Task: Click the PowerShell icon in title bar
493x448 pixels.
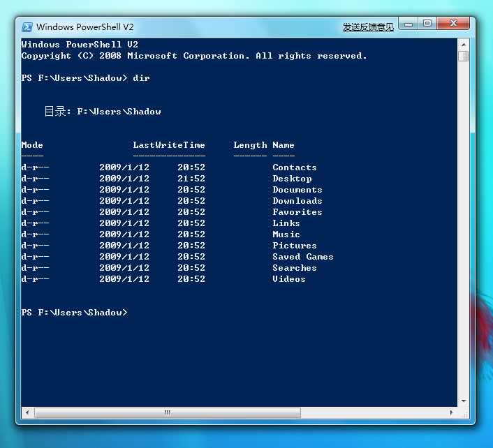Action: 27,27
